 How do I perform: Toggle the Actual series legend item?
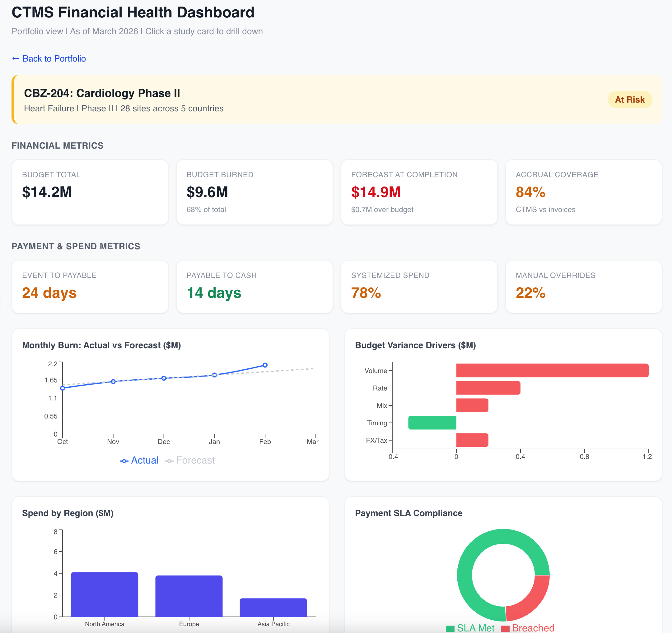[139, 460]
